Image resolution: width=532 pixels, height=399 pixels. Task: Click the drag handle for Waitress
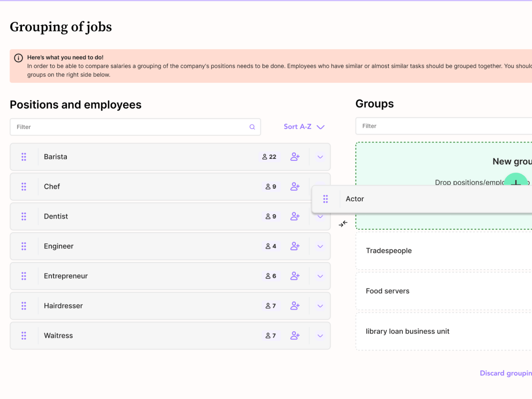click(24, 335)
